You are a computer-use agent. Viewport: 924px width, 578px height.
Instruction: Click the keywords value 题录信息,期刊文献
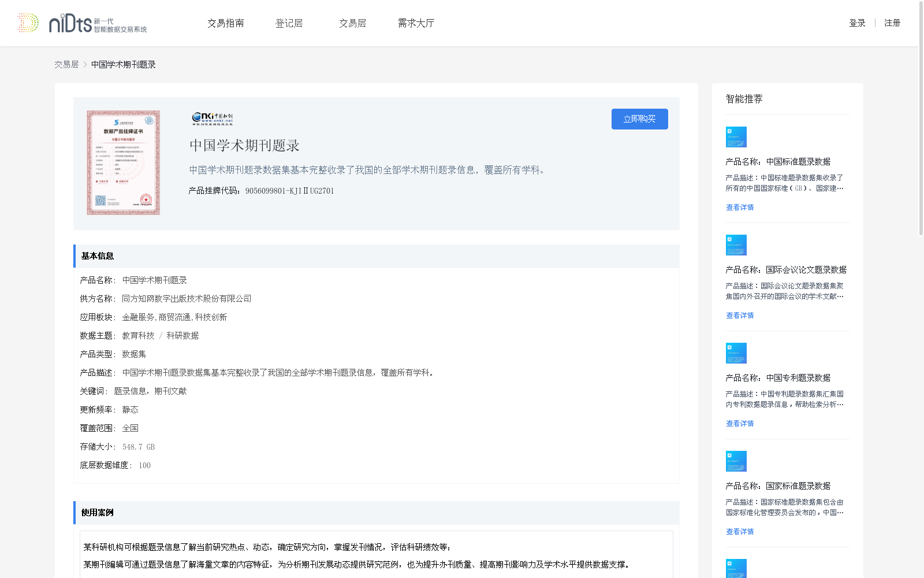pos(150,391)
